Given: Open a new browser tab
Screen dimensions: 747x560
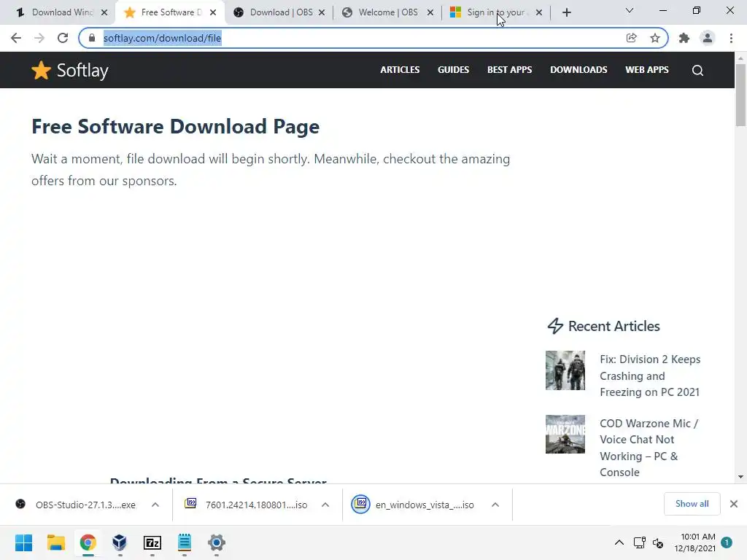Looking at the screenshot, I should 566,12.
